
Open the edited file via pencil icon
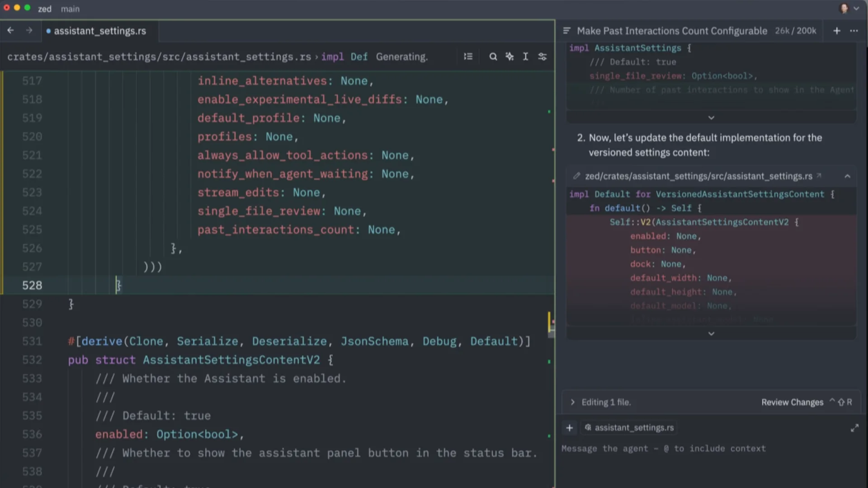point(576,176)
